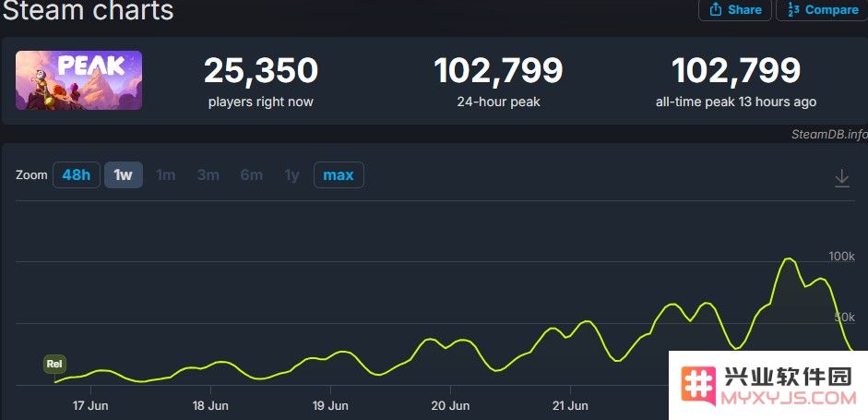The height and width of the screenshot is (420, 868).
Task: Select the 3m zoom range
Action: tap(208, 175)
